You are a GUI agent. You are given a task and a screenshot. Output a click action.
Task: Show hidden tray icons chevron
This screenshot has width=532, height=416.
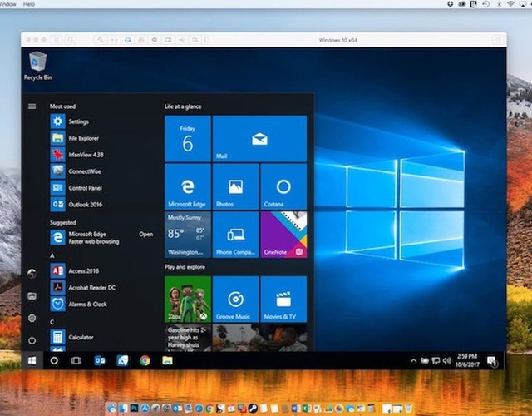coord(414,360)
